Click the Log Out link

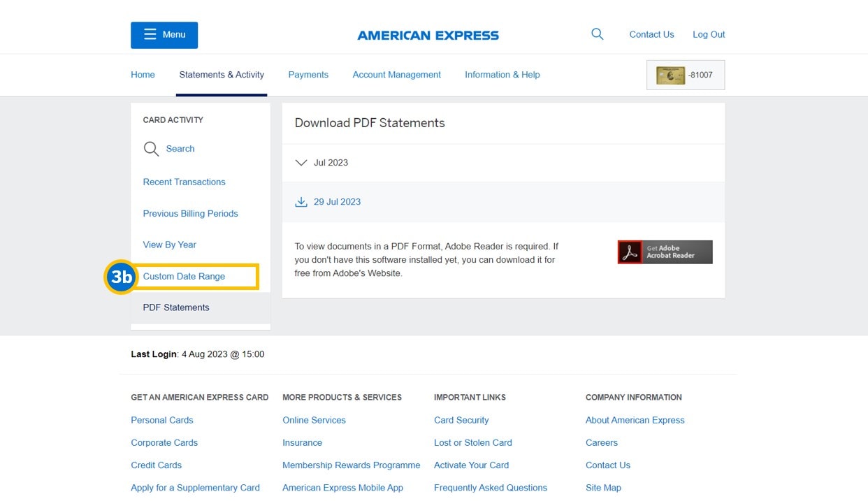click(709, 34)
